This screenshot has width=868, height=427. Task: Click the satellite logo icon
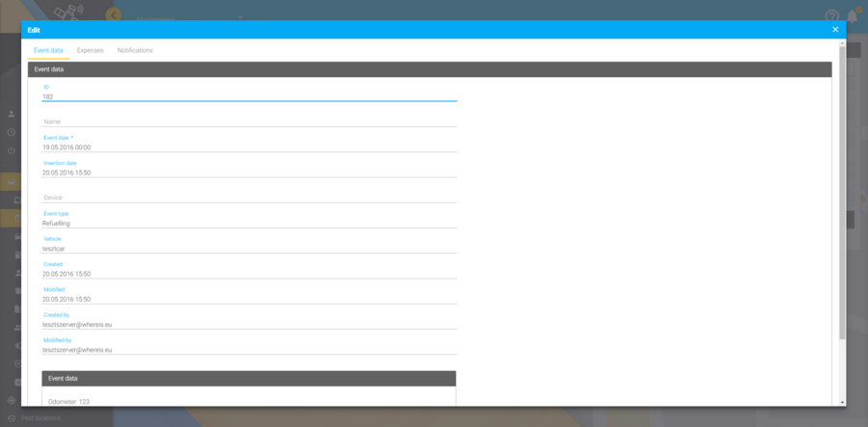coord(68,11)
